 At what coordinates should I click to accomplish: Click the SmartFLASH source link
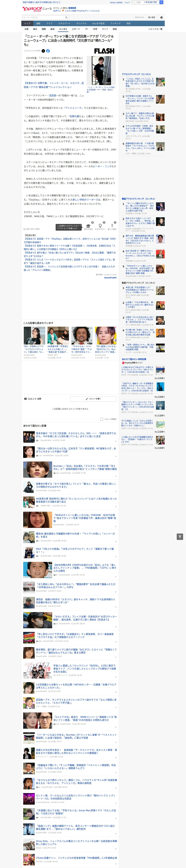pyautogui.click(x=110, y=278)
